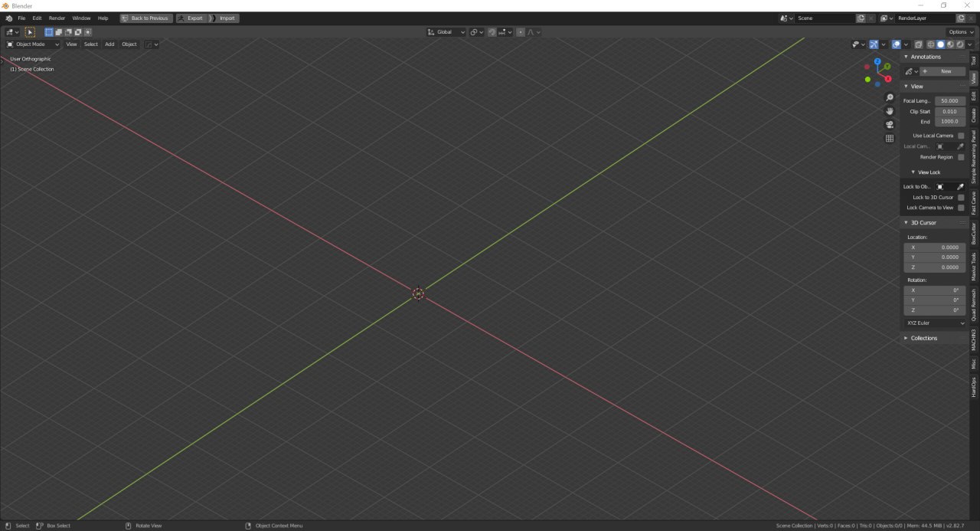Open the viewport Select menu
The image size is (980, 531).
pyautogui.click(x=91, y=44)
